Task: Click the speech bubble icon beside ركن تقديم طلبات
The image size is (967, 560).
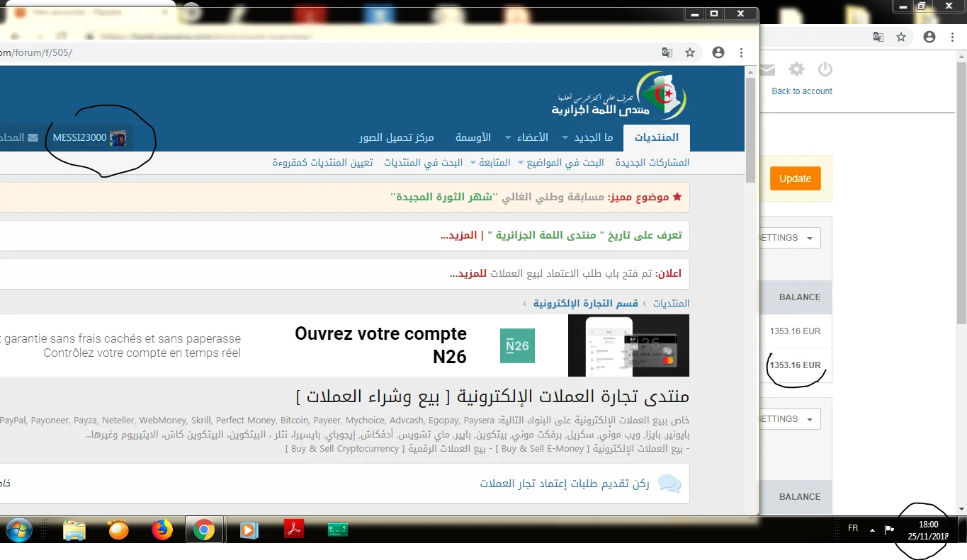Action: [669, 484]
